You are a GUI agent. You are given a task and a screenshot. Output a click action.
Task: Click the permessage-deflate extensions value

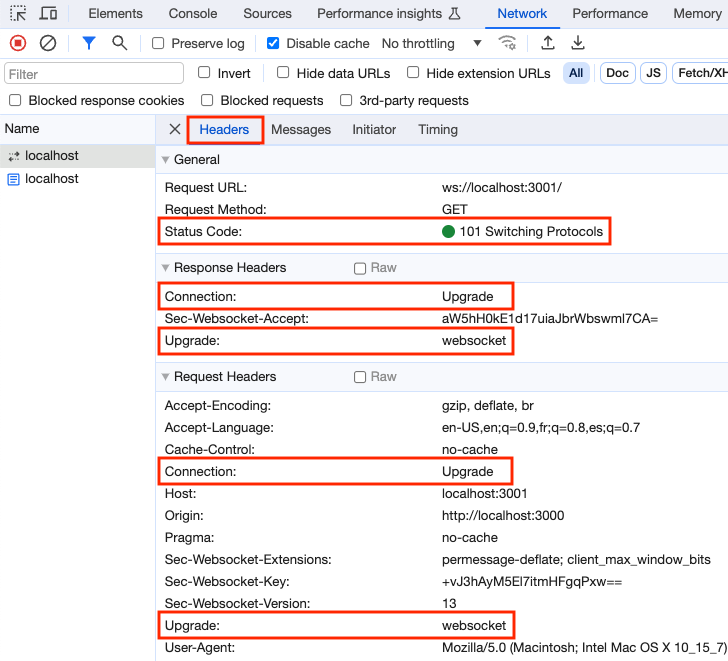tap(576, 560)
